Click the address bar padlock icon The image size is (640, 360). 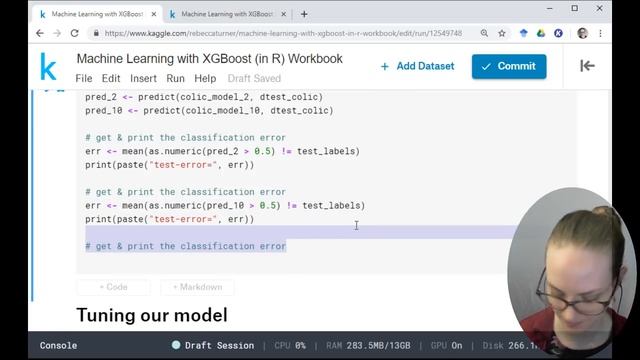[x=96, y=33]
